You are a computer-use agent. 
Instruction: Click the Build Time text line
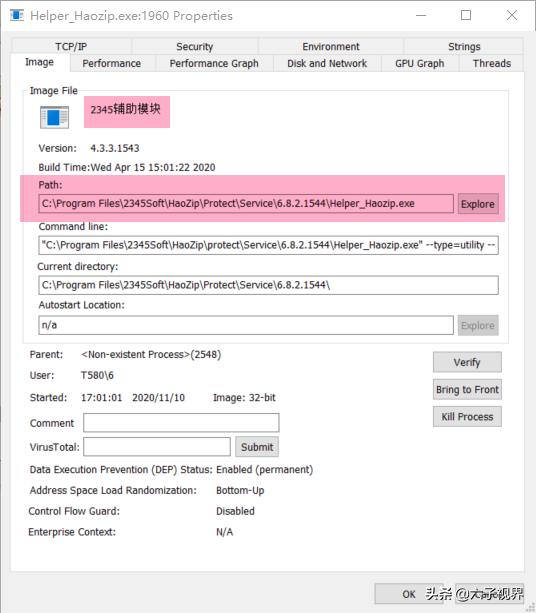[127, 167]
